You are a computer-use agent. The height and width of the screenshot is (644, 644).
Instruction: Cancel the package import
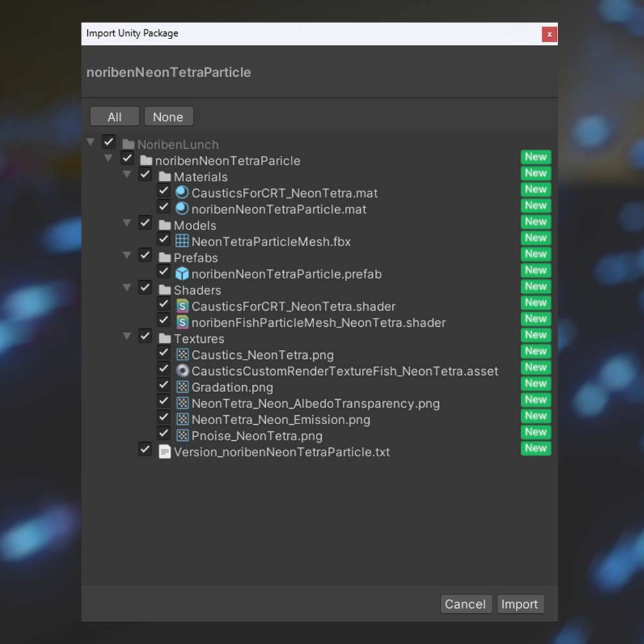click(x=466, y=604)
